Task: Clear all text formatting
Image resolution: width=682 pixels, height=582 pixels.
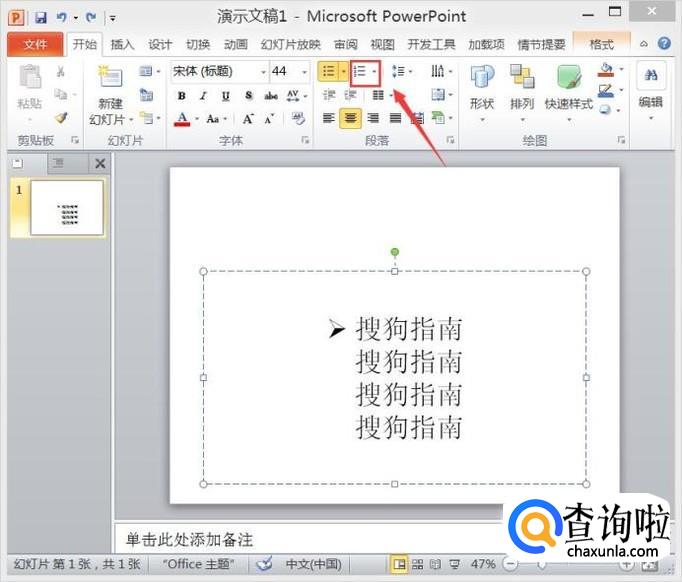Action: [x=298, y=118]
